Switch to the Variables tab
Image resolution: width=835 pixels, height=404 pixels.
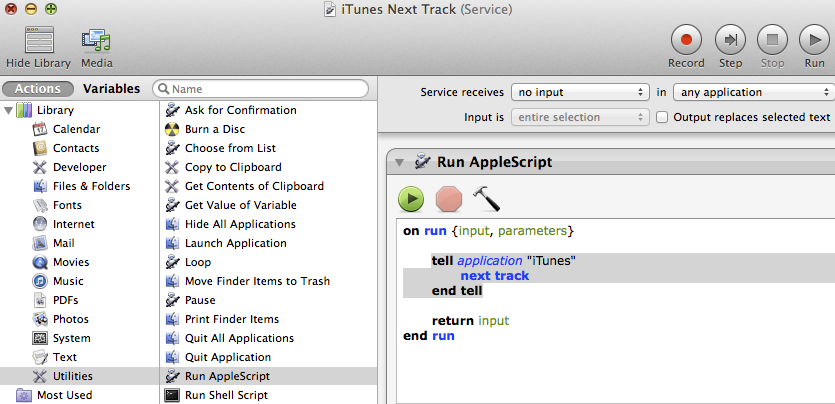[111, 89]
